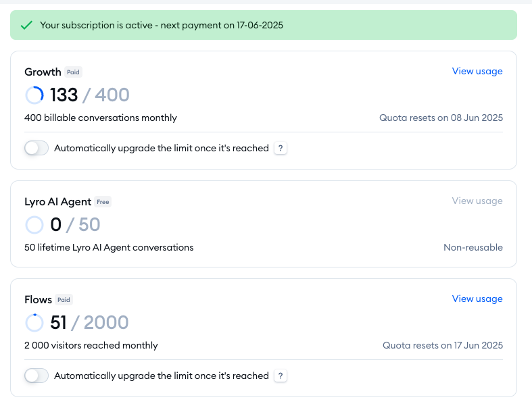The height and width of the screenshot is (410, 532).
Task: Click Growth card's 'Automatically upgrade the limit' label
Action: [x=162, y=148]
